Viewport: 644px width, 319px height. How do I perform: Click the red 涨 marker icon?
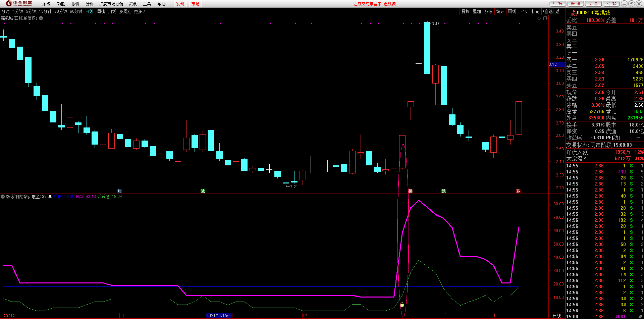(x=518, y=191)
